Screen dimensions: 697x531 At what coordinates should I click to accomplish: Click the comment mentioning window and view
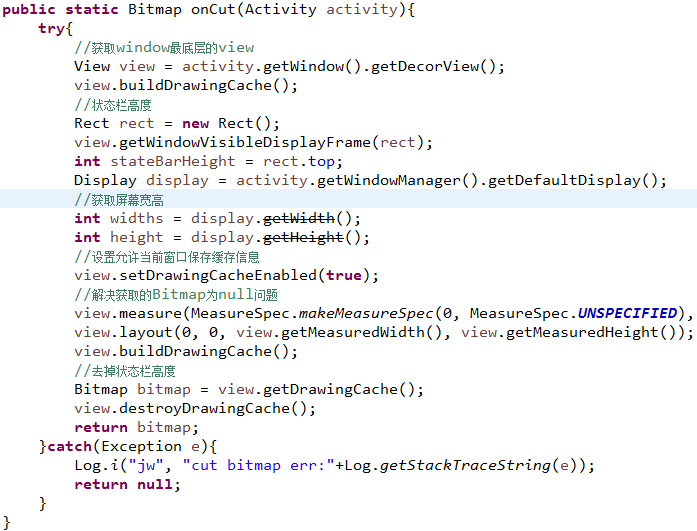164,48
